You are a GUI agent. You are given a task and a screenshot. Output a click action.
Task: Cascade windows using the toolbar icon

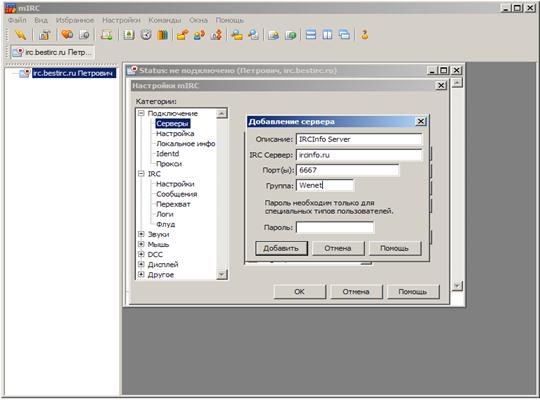[344, 35]
